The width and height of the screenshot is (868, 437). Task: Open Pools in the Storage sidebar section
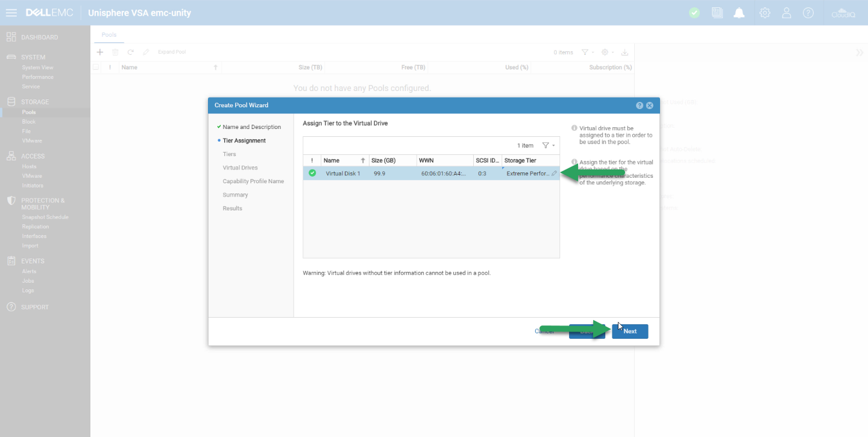point(29,112)
